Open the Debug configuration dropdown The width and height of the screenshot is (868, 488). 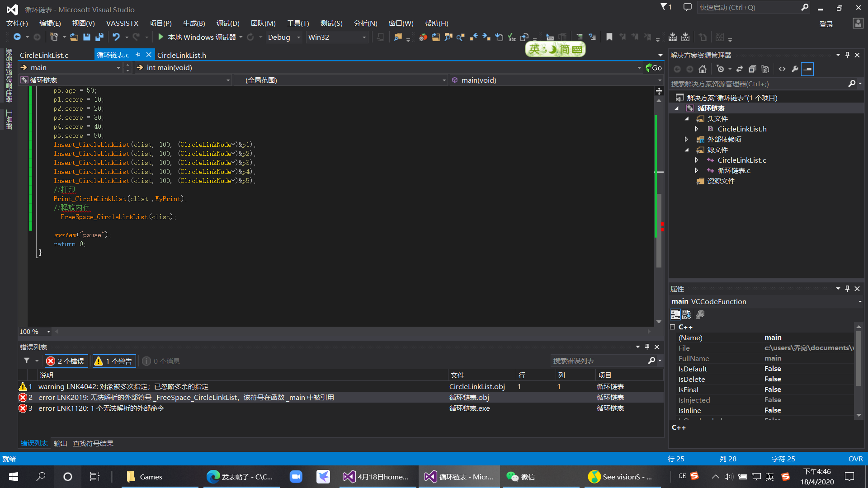point(284,37)
